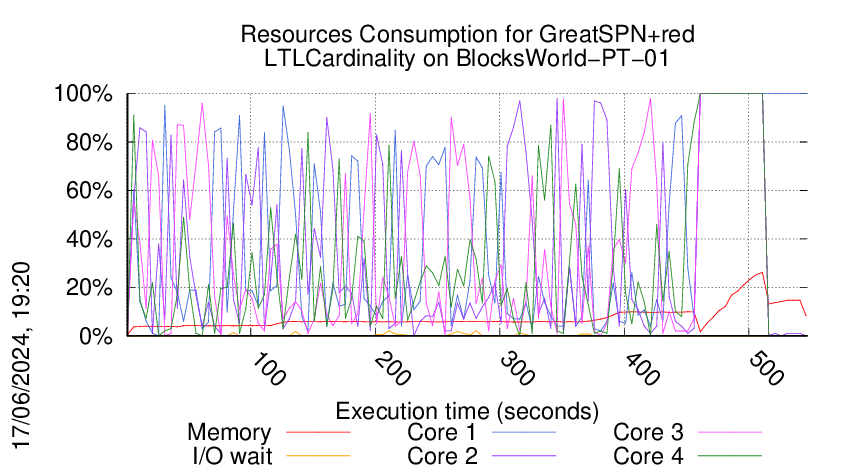Click the red memory curve peak near 500 seconds
Viewport: 850px width, 475px height.
[x=762, y=273]
